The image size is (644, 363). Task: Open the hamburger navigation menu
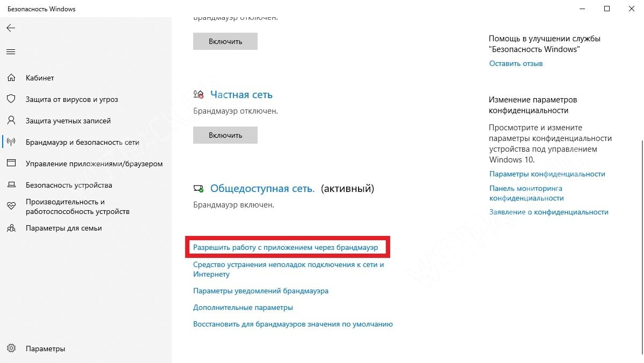11,52
